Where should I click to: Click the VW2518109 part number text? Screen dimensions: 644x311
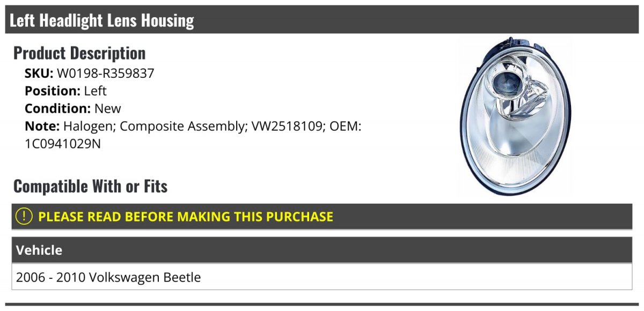[x=286, y=126]
